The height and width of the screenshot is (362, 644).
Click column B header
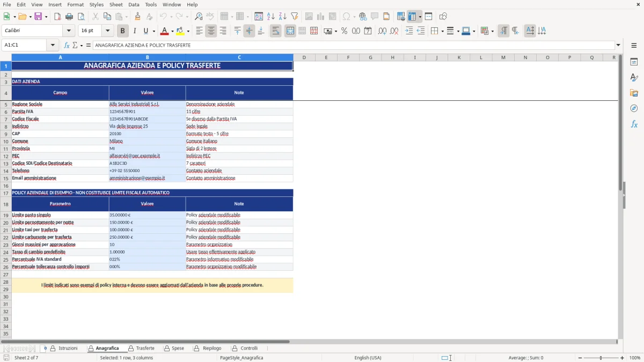147,57
